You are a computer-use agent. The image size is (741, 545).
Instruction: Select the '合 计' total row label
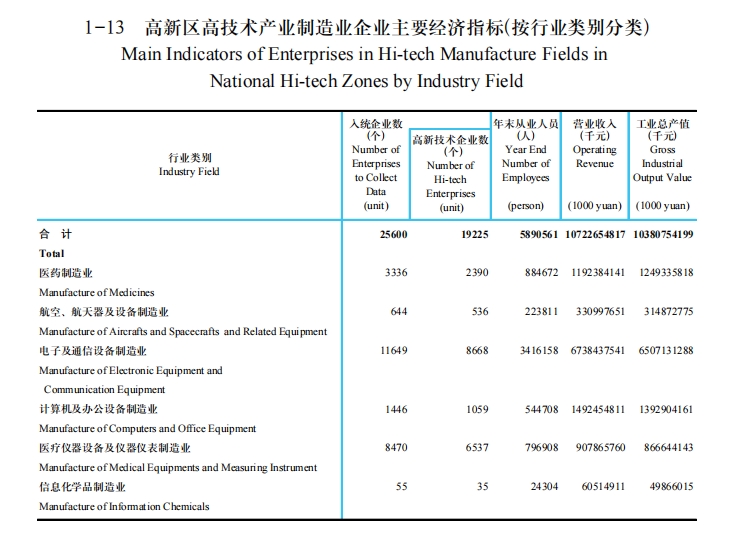pyautogui.click(x=55, y=234)
